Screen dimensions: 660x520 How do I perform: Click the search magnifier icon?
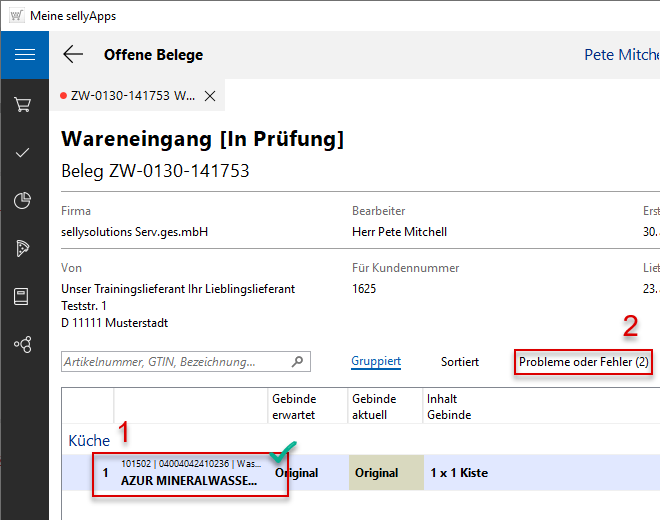(297, 362)
